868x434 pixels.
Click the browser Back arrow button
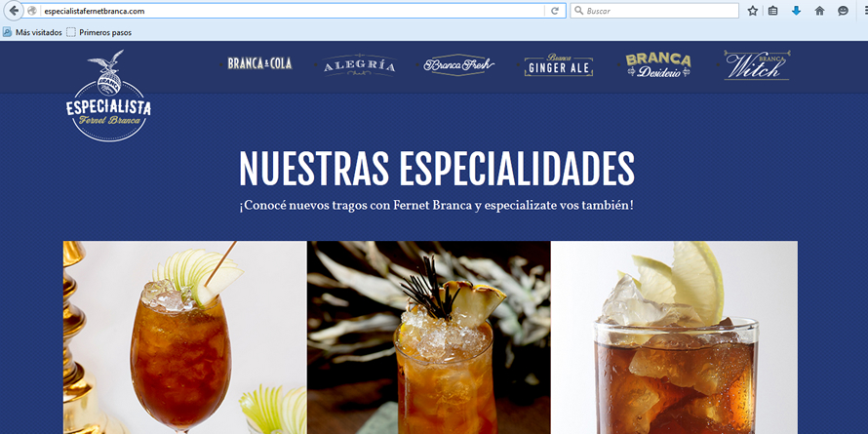tap(14, 11)
